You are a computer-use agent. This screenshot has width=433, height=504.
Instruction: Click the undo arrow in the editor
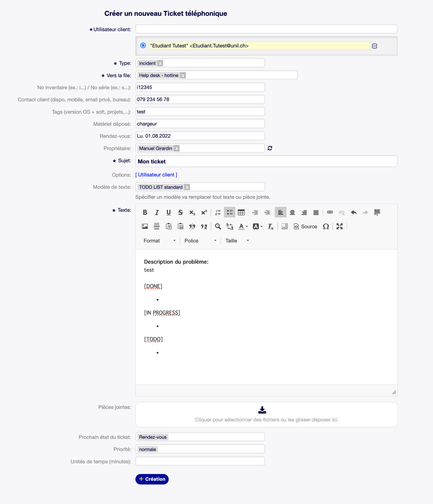[354, 212]
